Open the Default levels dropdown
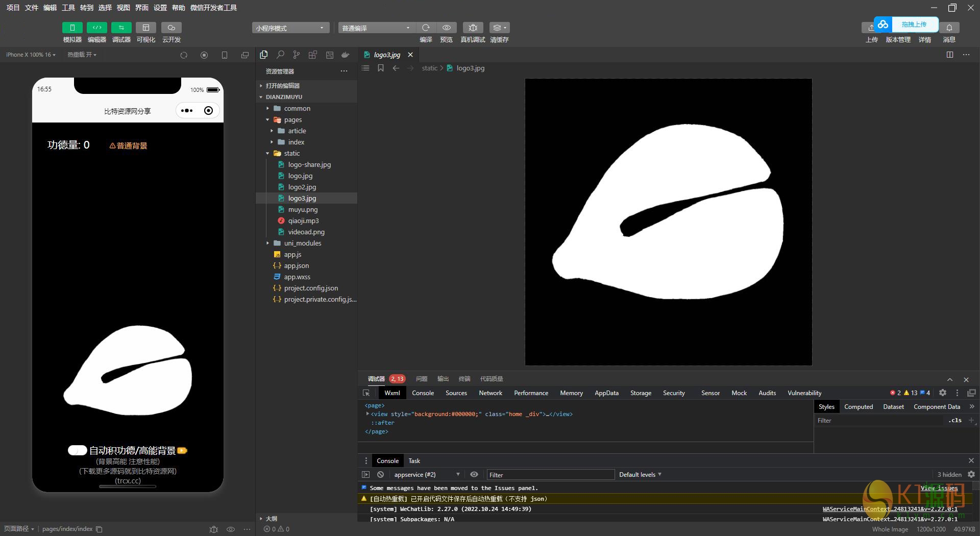The image size is (980, 536). click(x=640, y=475)
